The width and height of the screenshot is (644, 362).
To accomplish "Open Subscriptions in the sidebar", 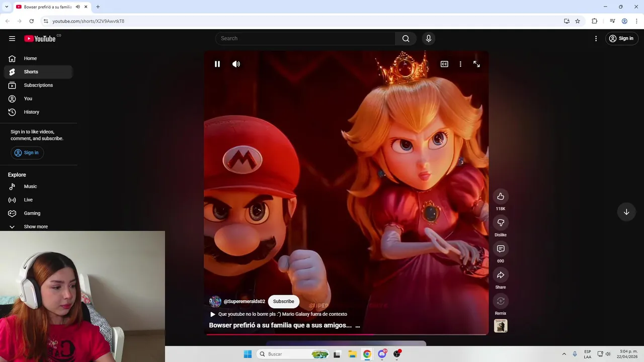I will [x=38, y=85].
